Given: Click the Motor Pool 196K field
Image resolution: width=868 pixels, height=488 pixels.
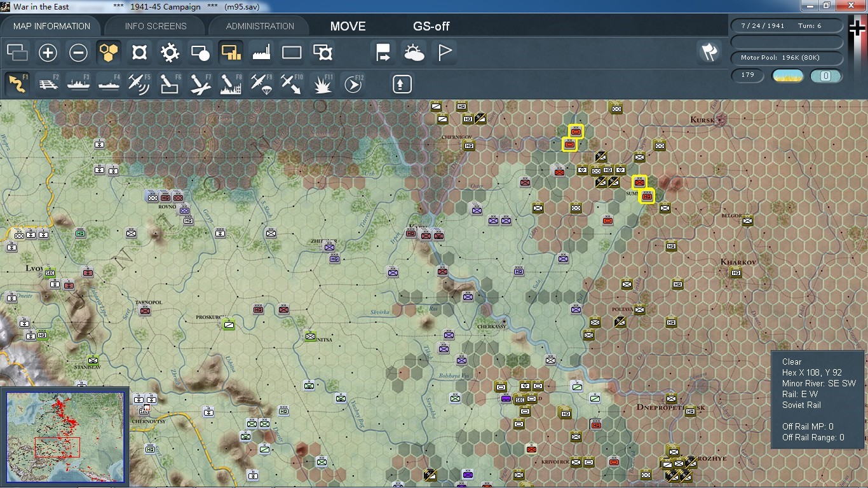Looking at the screenshot, I should (787, 58).
